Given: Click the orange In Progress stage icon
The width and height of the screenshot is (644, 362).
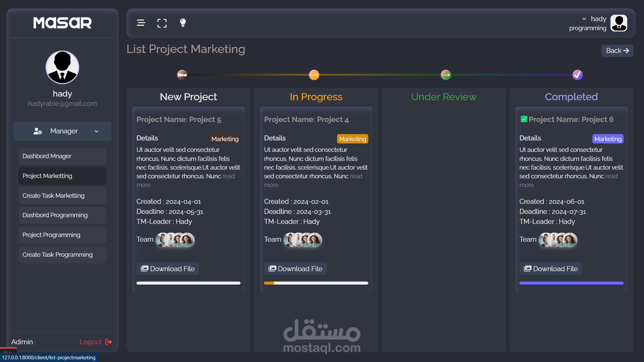Looking at the screenshot, I should (x=314, y=75).
